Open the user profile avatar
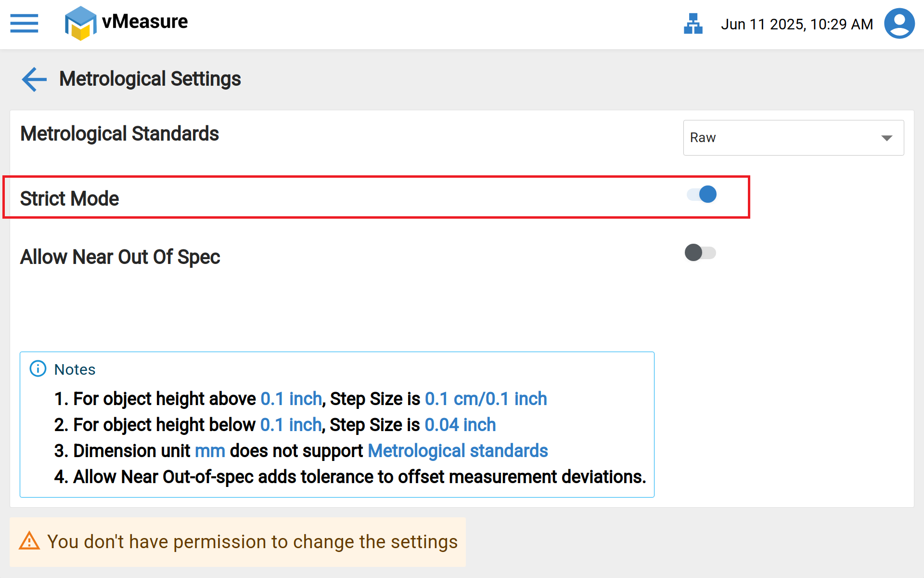This screenshot has width=924, height=578. point(899,23)
